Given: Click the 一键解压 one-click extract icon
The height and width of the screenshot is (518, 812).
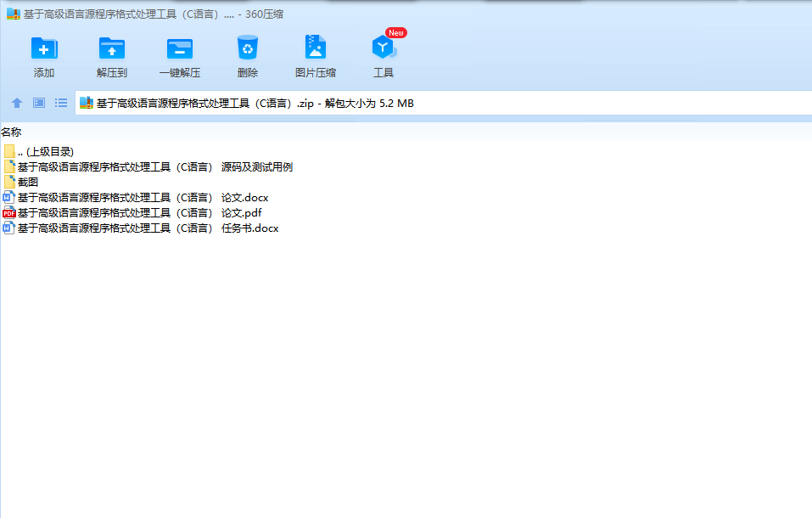Looking at the screenshot, I should tap(180, 48).
